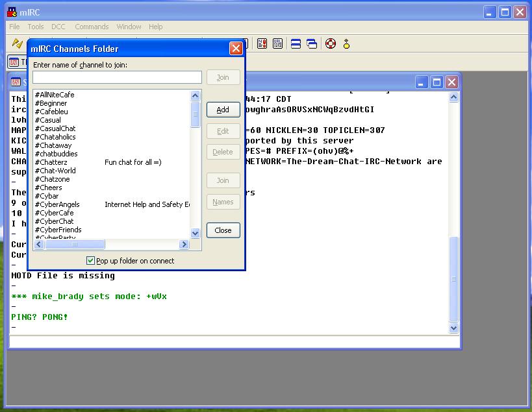Open the URL list toolbar icon
532x412 pixels.
pos(277,43)
